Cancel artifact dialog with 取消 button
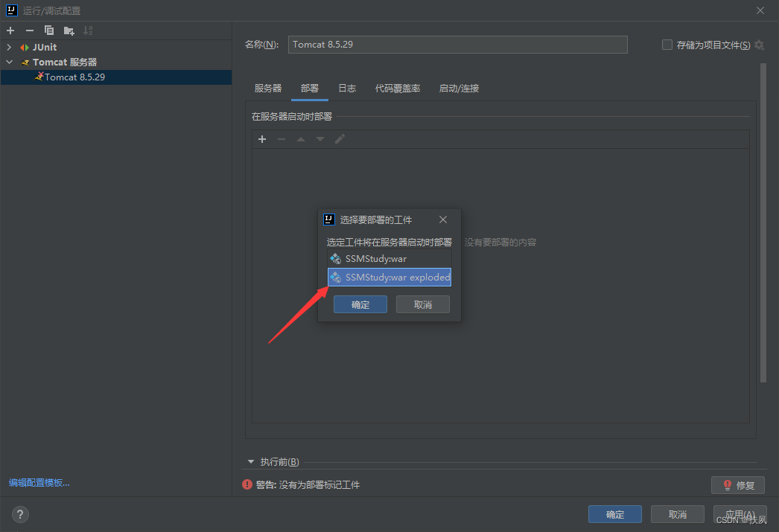Image resolution: width=779 pixels, height=532 pixels. [x=423, y=305]
